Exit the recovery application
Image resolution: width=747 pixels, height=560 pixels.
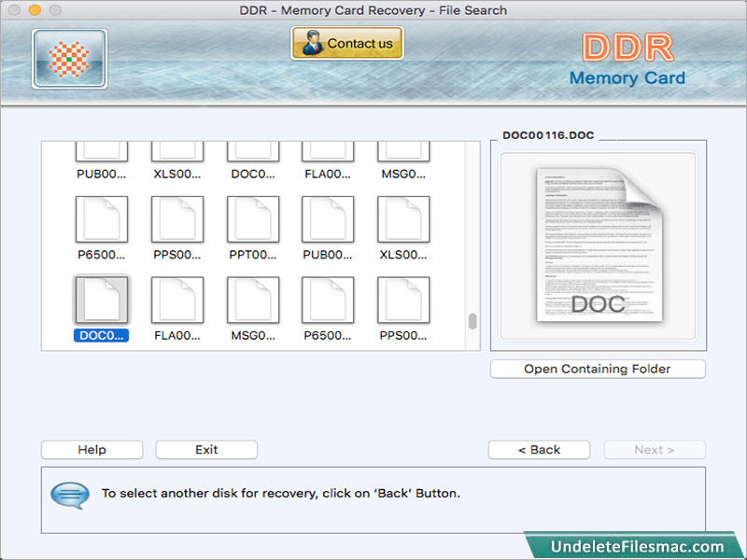coord(205,450)
